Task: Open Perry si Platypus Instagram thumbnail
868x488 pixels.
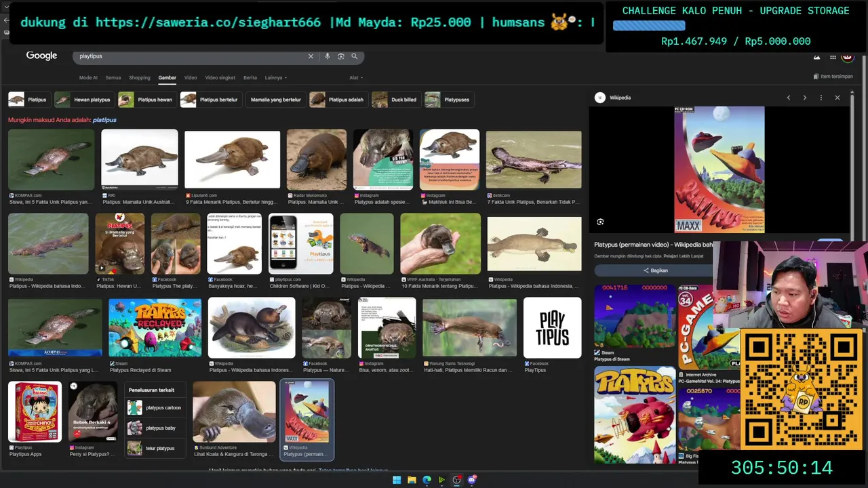Action: [93, 411]
